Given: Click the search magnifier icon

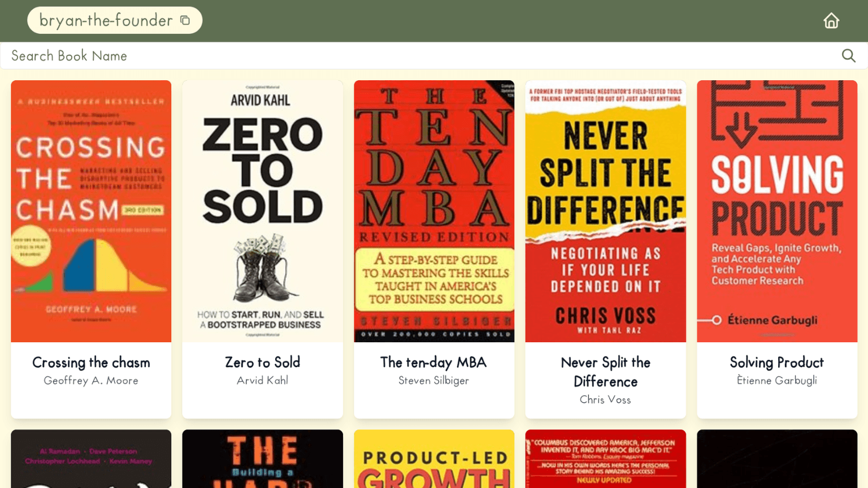Looking at the screenshot, I should [x=848, y=55].
